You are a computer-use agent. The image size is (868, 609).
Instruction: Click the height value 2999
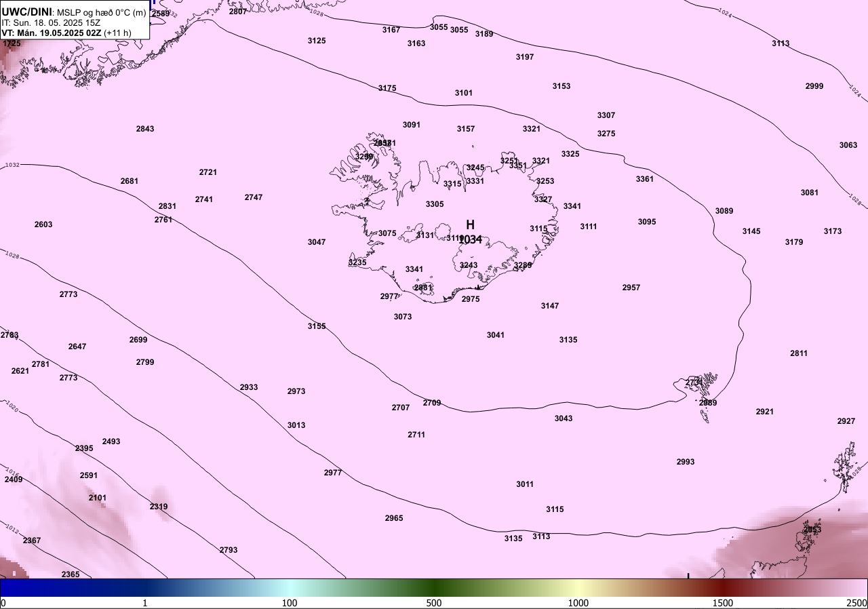point(814,86)
